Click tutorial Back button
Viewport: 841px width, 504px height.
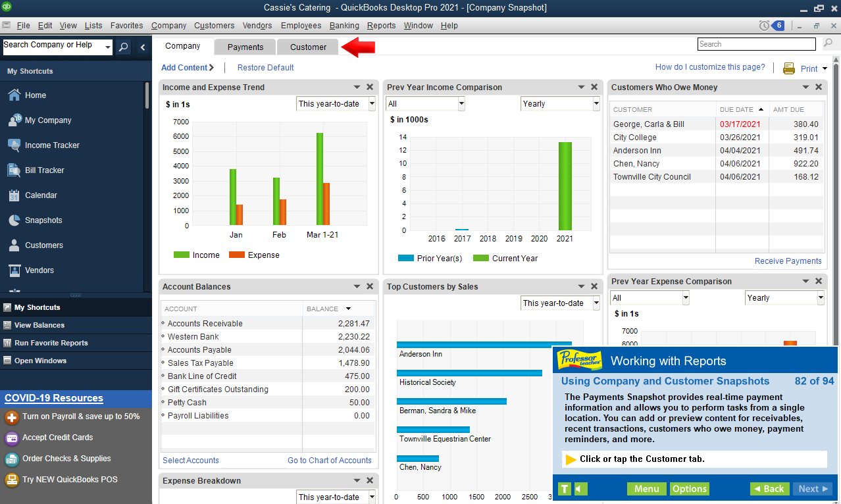pos(769,489)
